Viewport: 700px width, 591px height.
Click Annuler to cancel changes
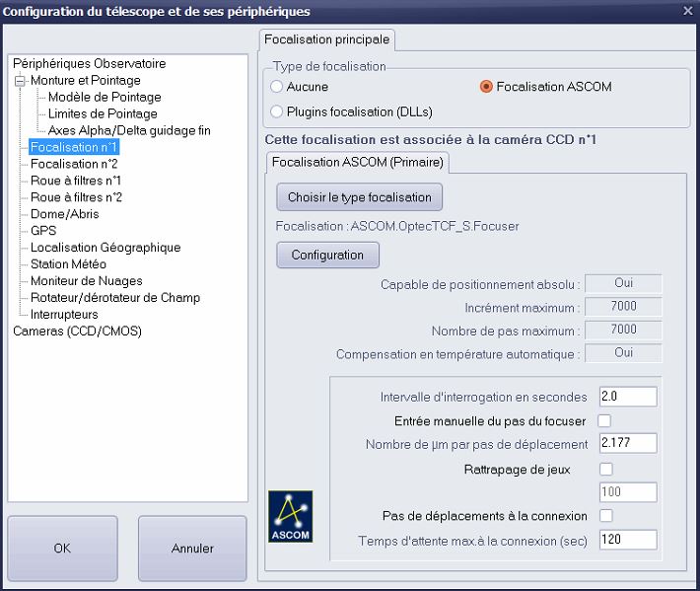[192, 548]
